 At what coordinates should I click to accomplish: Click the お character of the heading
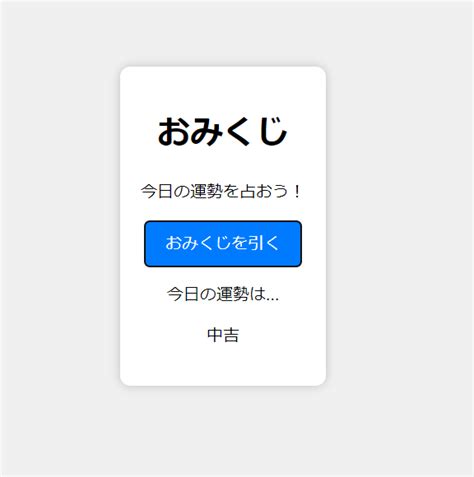(x=173, y=132)
